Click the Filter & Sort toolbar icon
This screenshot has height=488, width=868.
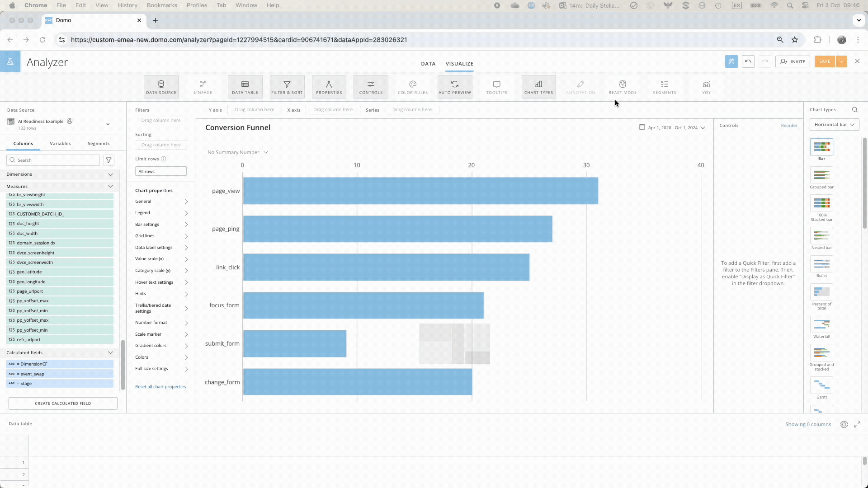point(287,87)
